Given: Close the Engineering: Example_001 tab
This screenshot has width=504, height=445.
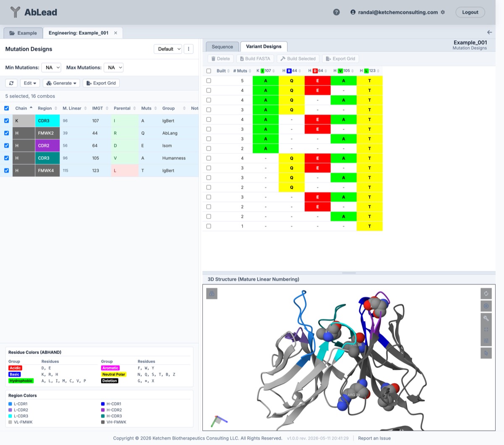Looking at the screenshot, I should pyautogui.click(x=115, y=33).
